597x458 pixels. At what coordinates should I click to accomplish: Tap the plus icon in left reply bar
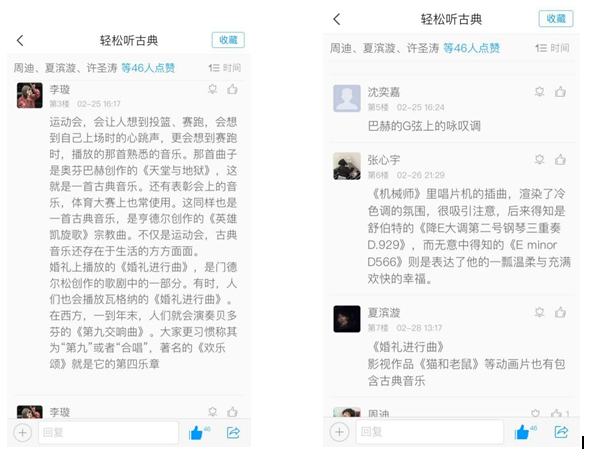[22, 432]
